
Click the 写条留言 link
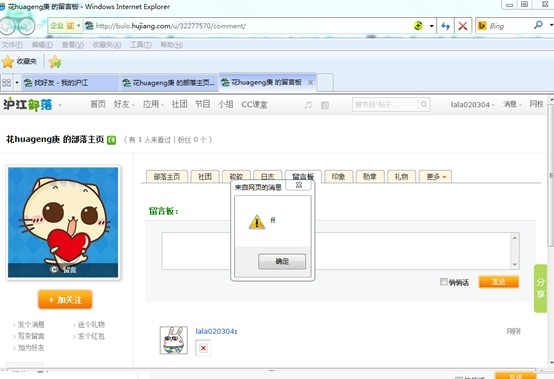click(31, 336)
